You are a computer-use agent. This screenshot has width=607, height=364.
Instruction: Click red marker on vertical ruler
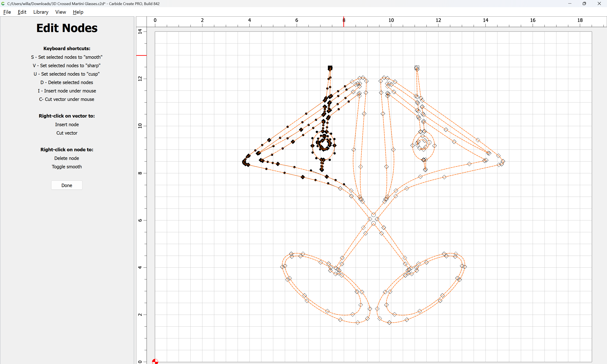point(141,55)
